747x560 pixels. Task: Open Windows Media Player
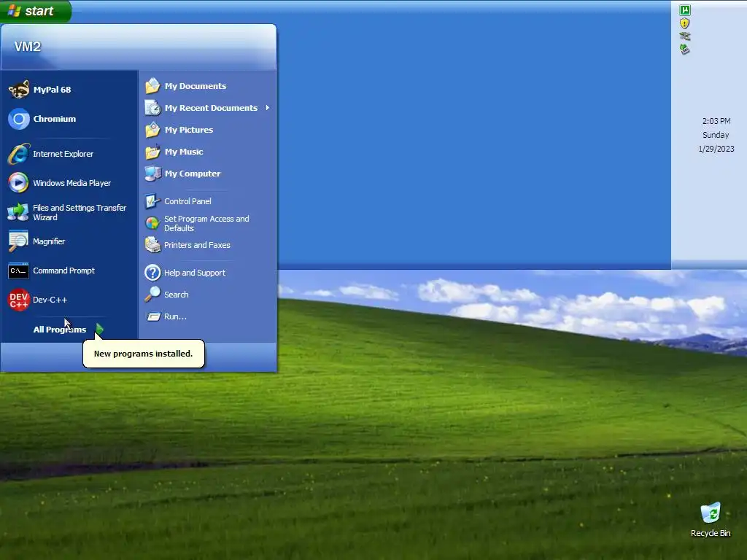[69, 183]
